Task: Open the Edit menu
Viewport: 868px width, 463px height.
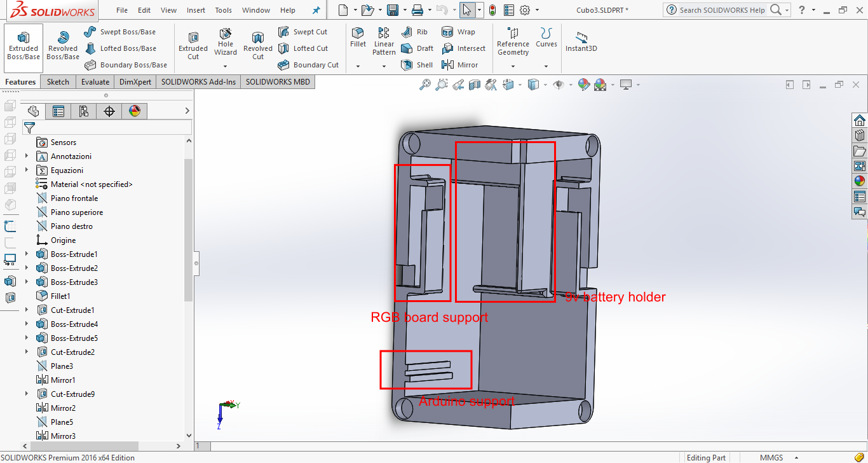Action: coord(144,10)
